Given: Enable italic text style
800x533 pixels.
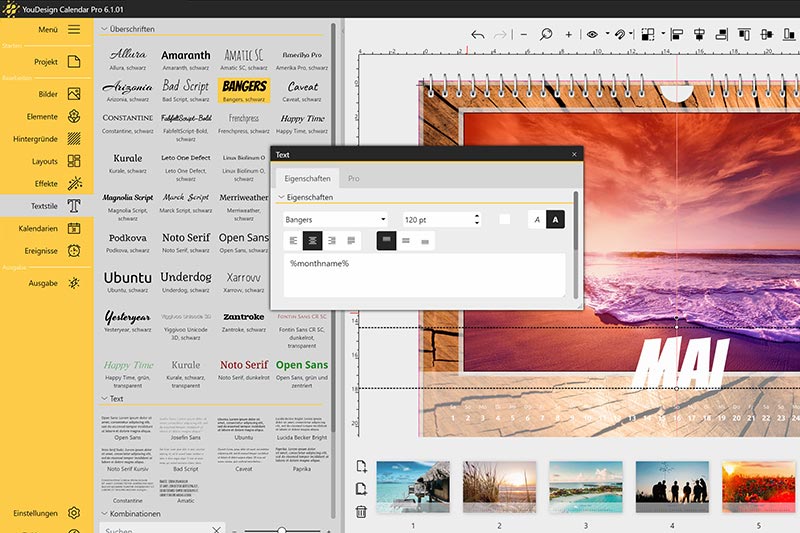Looking at the screenshot, I should pyautogui.click(x=537, y=219).
